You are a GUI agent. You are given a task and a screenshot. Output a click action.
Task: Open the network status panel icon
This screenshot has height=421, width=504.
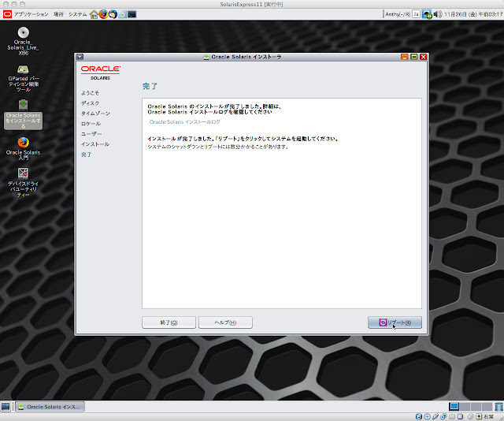pyautogui.click(x=427, y=14)
